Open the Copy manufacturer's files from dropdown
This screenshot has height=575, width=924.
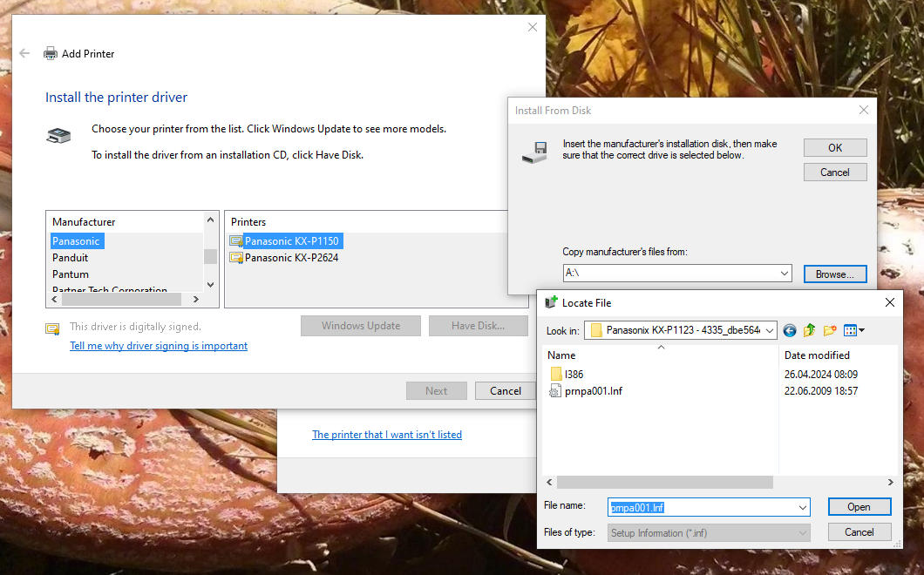(x=785, y=274)
